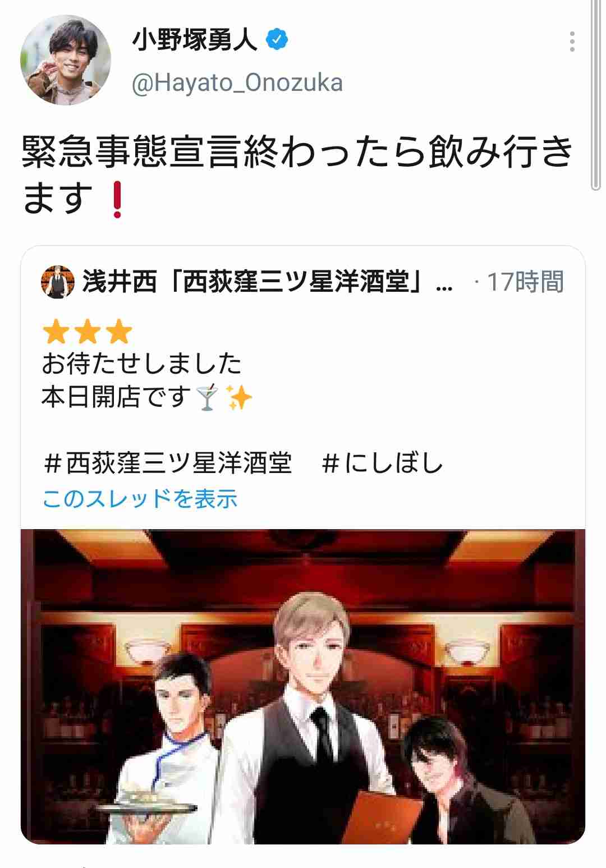Click the scrollbar on right edge
This screenshot has height=868, width=606.
point(596,95)
